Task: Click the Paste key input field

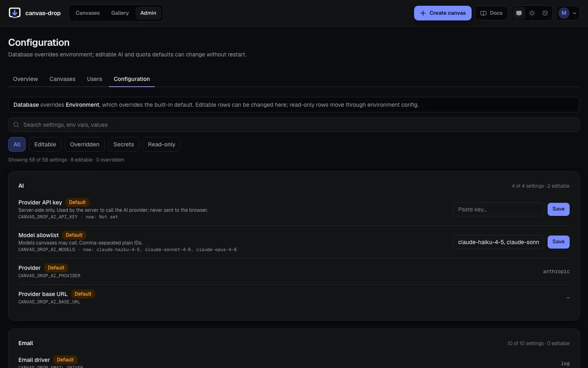Action: coord(499,209)
